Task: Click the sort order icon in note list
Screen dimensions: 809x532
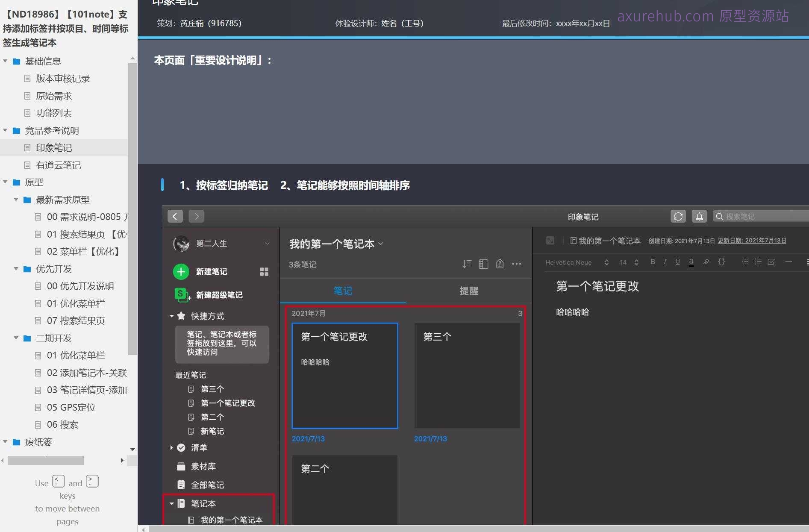Action: coord(467,264)
